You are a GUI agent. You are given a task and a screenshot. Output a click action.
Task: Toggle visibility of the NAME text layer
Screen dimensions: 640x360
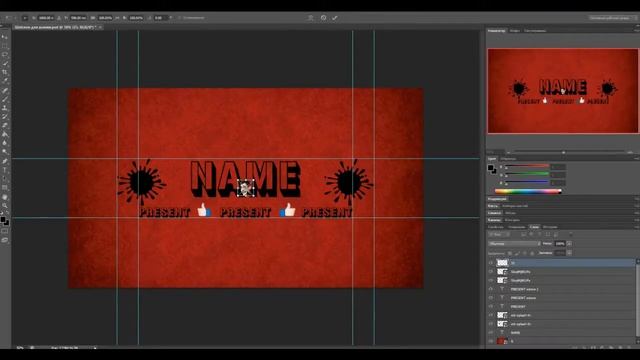491,332
